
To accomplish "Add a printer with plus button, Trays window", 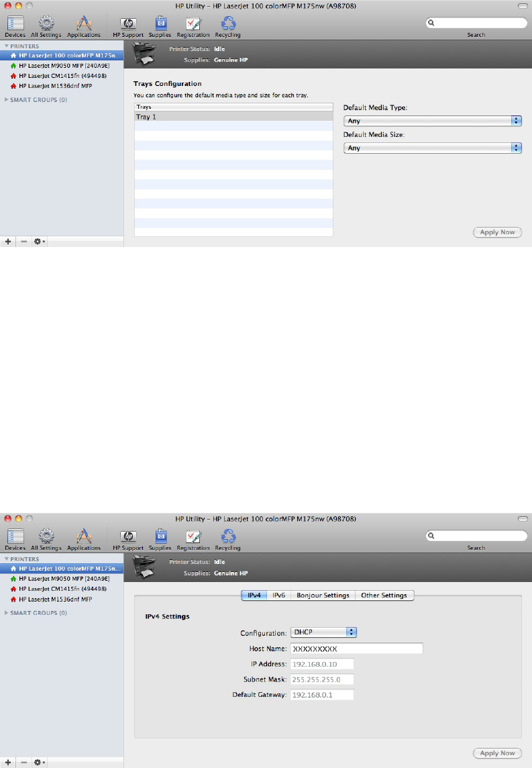I will pyautogui.click(x=8, y=242).
